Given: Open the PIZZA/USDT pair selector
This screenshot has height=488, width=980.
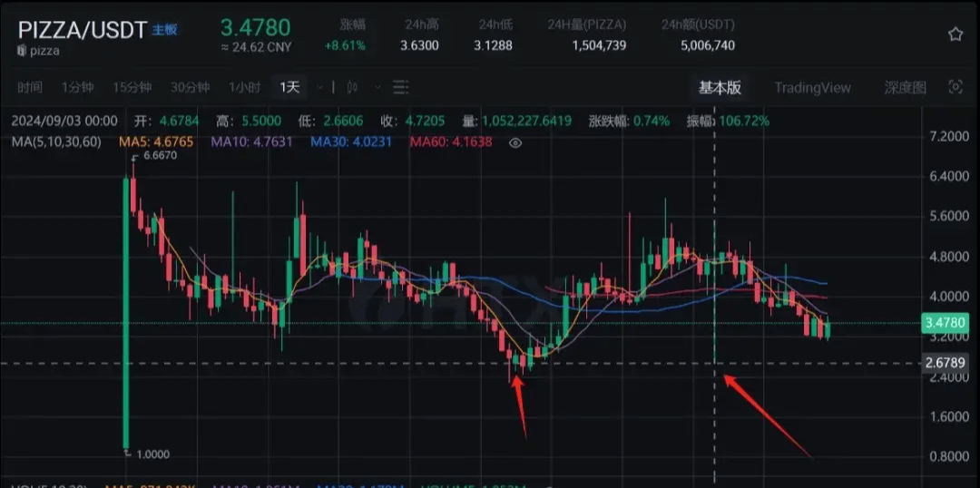Looking at the screenshot, I should click(82, 30).
